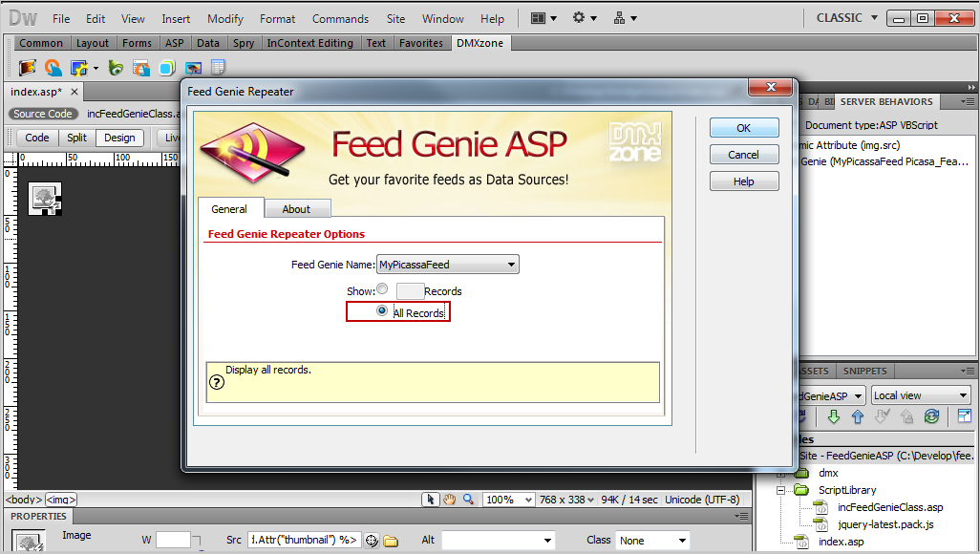Screen dimensions: 980x554
Task: Click the image thumbnail in Properties panel
Action: click(x=29, y=543)
